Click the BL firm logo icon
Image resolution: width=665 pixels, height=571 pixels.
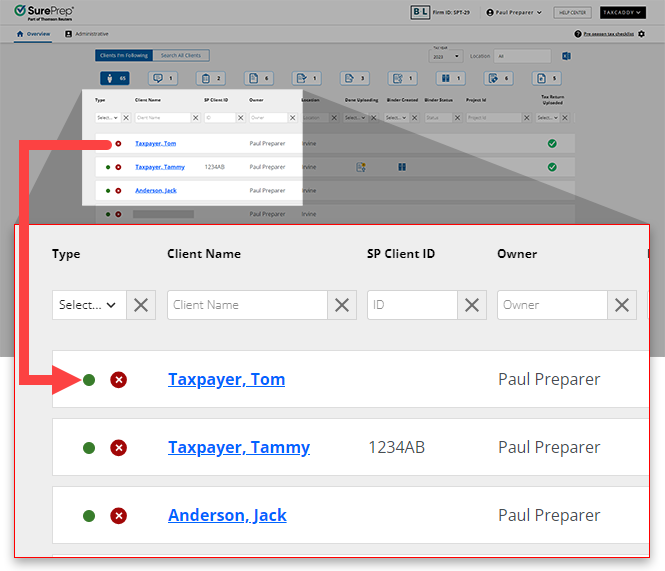(420, 12)
